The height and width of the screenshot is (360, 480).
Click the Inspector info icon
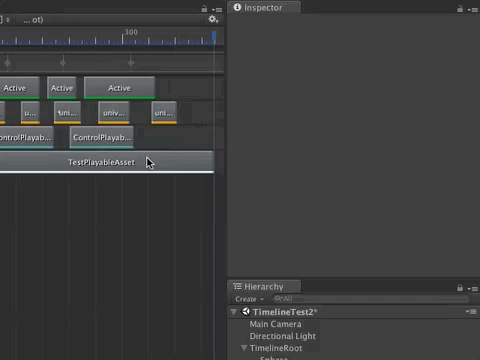tap(237, 7)
